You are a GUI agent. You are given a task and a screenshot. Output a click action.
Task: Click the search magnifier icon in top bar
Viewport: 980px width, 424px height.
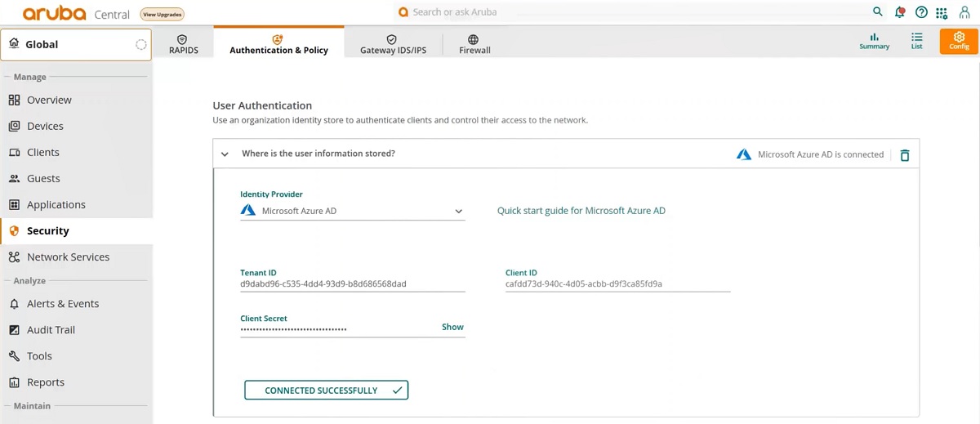[878, 12]
